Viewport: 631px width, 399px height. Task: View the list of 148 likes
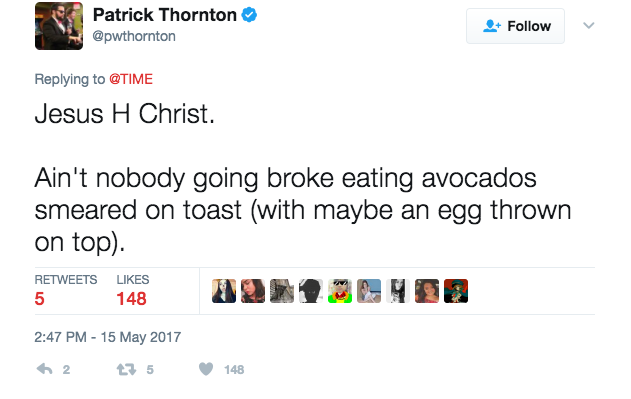132,291
